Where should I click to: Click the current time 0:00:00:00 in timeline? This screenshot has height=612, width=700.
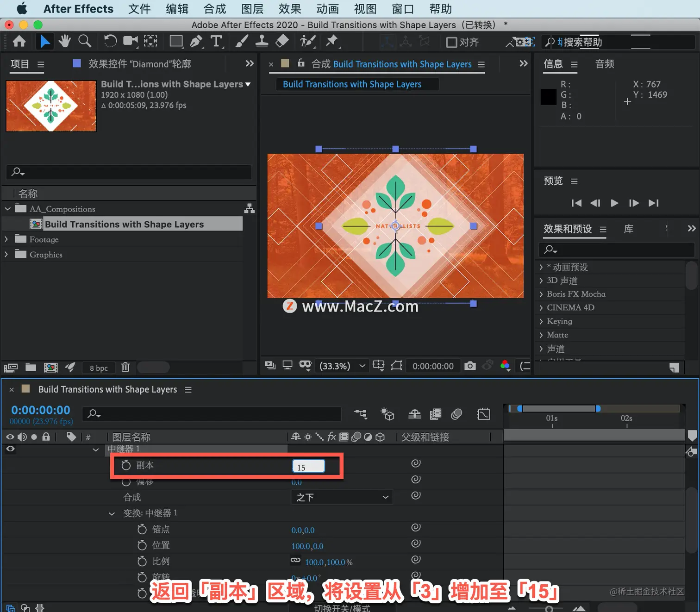pyautogui.click(x=41, y=410)
